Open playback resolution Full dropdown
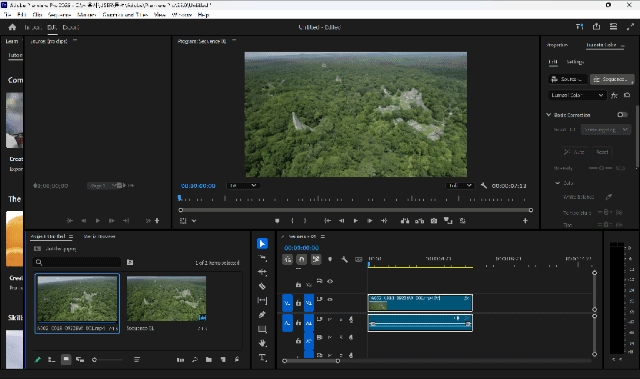 460,186
